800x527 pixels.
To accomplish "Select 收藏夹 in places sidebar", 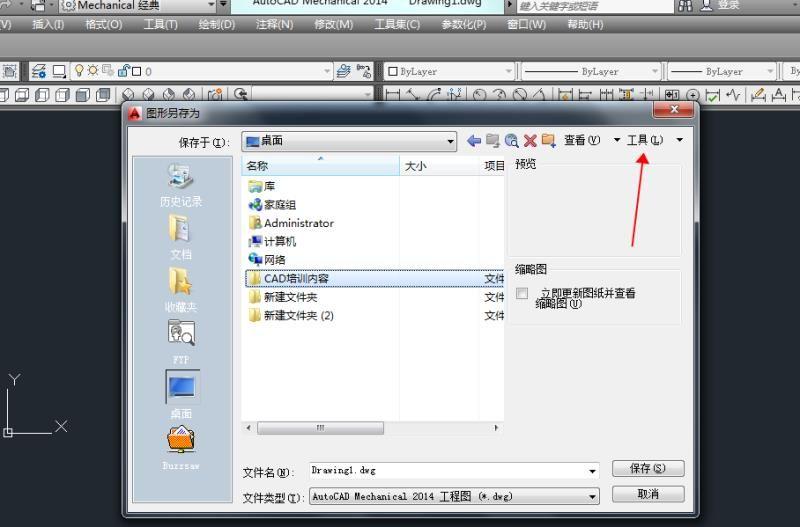I will pyautogui.click(x=181, y=290).
